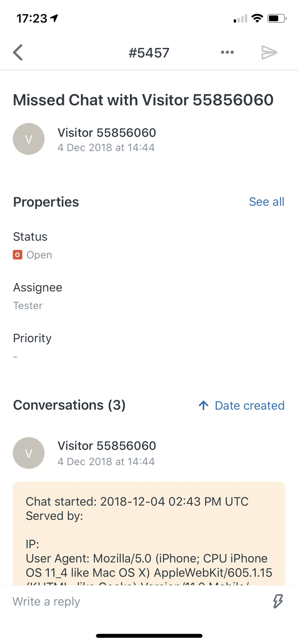Change the Status property value
Screen dimensions: 298x644
(39, 255)
